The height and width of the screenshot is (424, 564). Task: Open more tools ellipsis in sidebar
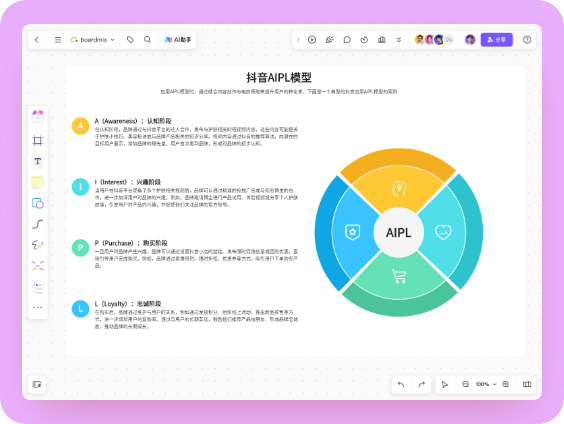(x=38, y=307)
